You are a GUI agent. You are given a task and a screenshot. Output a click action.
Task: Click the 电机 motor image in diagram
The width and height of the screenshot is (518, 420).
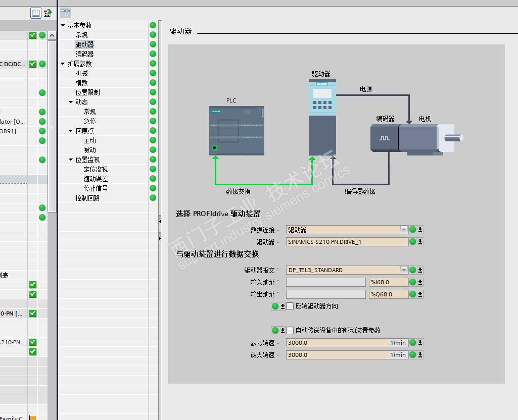[x=431, y=139]
